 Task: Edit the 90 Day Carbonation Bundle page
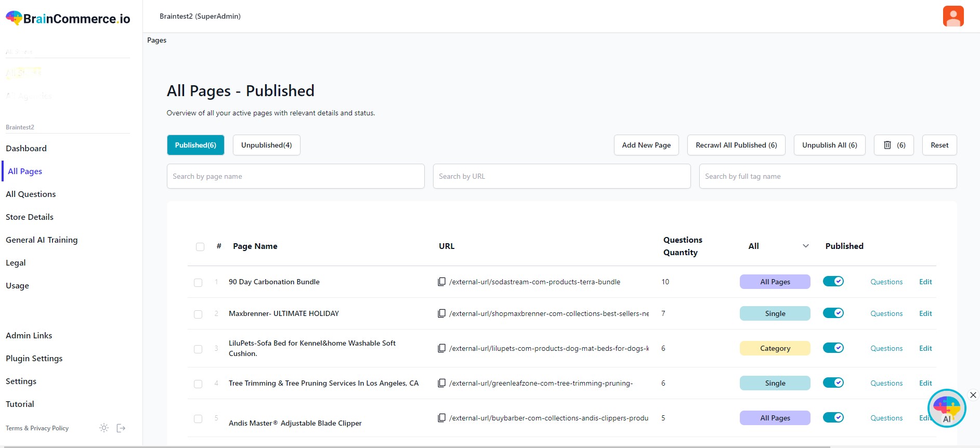coord(925,282)
